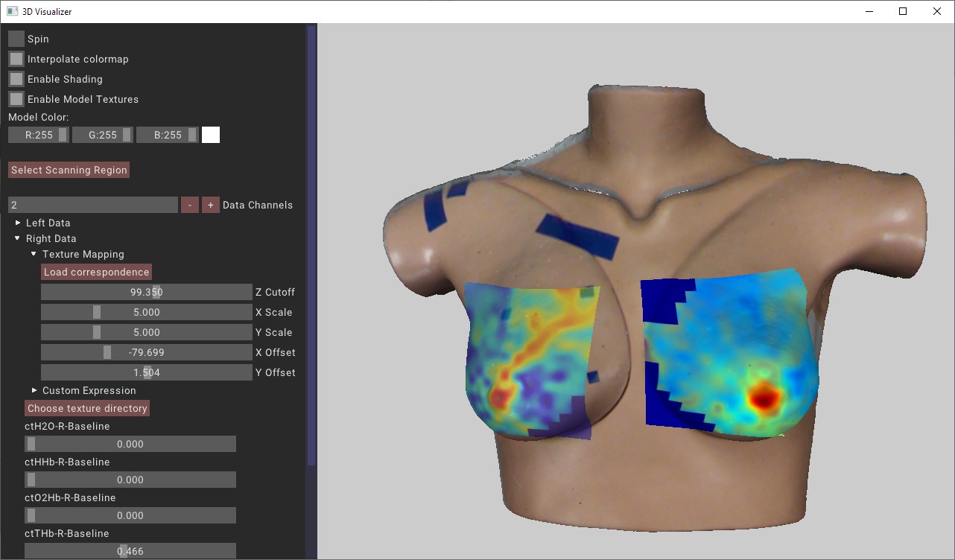Turn on Enable Shading
The image size is (955, 560).
(16, 79)
